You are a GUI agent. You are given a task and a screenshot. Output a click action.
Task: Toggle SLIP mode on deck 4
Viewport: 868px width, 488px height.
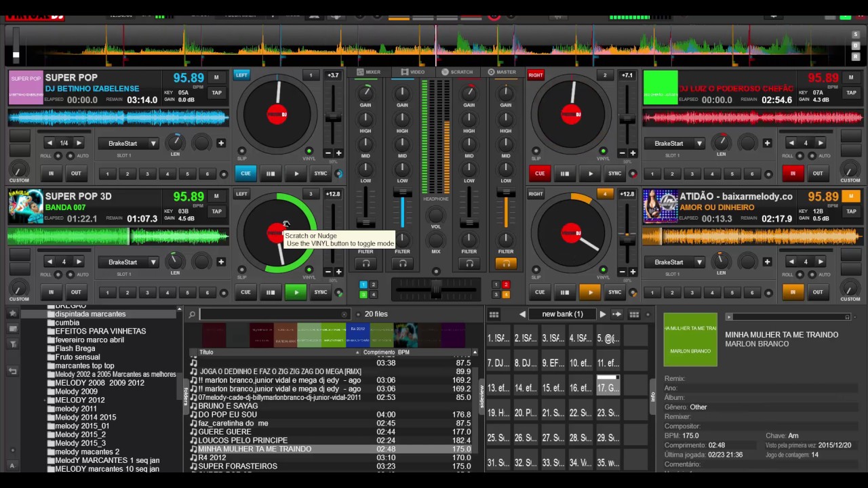pos(536,270)
